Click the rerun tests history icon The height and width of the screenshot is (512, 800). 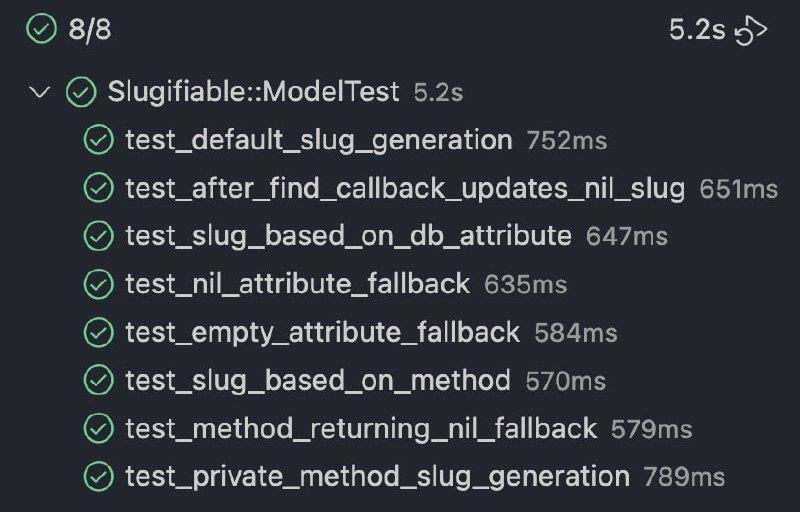[x=751, y=31]
